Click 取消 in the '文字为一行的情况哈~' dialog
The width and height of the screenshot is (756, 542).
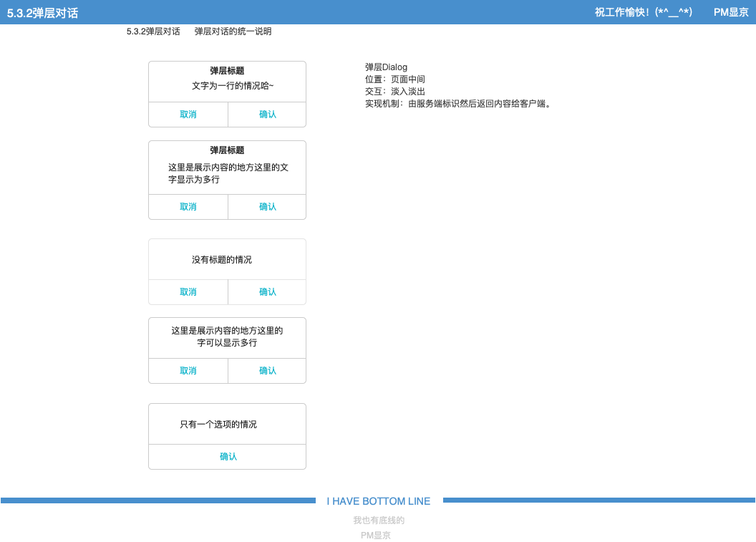[x=188, y=115]
